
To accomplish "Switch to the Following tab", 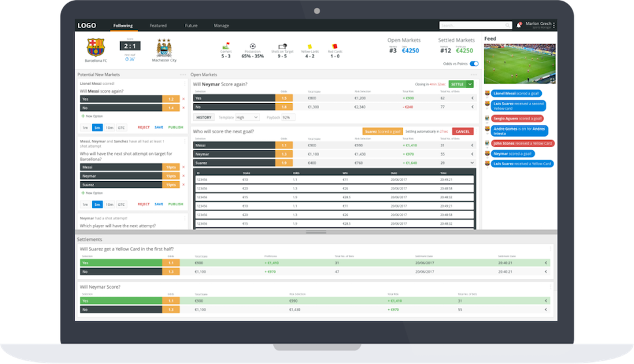I will pyautogui.click(x=123, y=25).
